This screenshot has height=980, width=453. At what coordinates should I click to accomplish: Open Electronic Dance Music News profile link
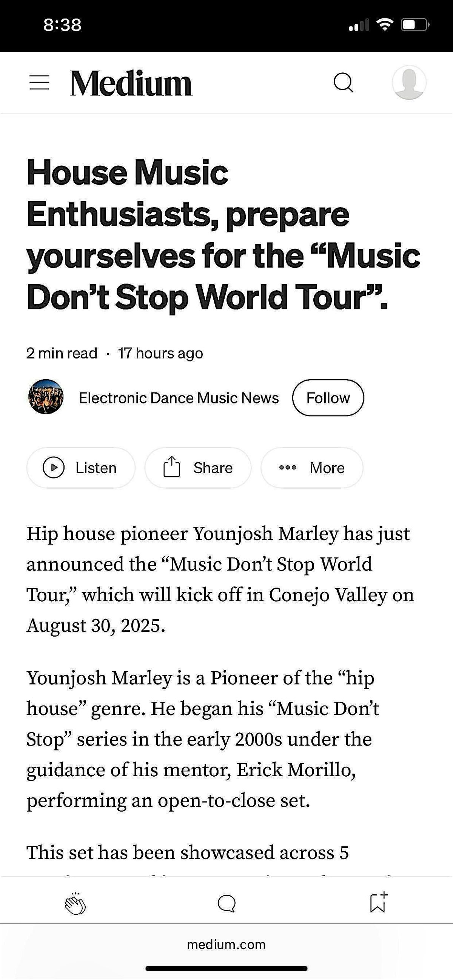[179, 398]
